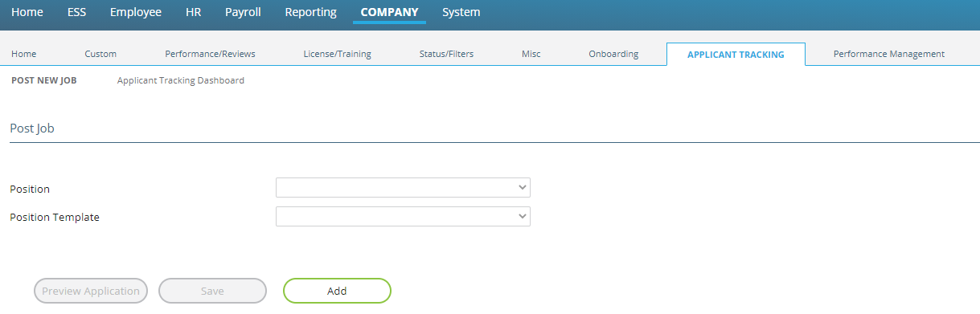Open Applicant Tracking Dashboard link

[181, 80]
